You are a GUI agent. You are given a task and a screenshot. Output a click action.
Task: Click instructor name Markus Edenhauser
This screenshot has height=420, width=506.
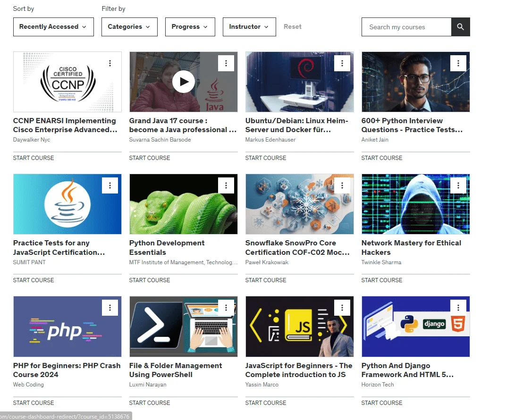tap(270, 140)
